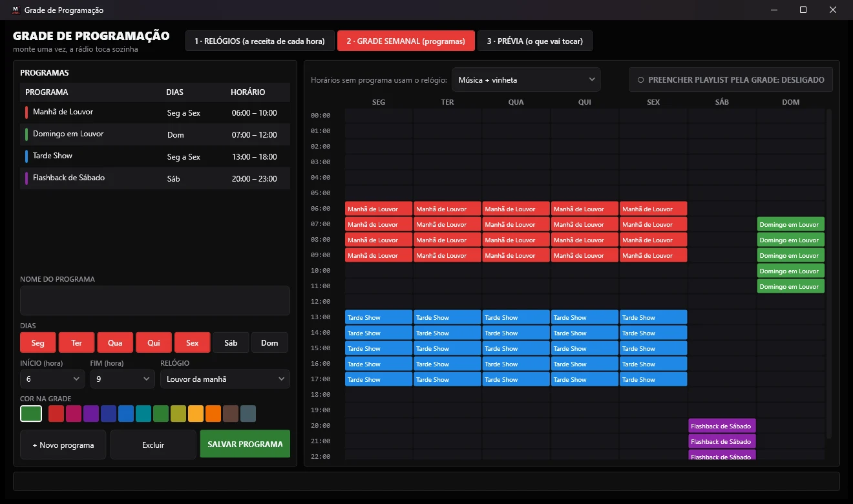Click Flashback de Sábado block at 20:00
Viewport: 853px width, 504px height.
click(x=722, y=426)
